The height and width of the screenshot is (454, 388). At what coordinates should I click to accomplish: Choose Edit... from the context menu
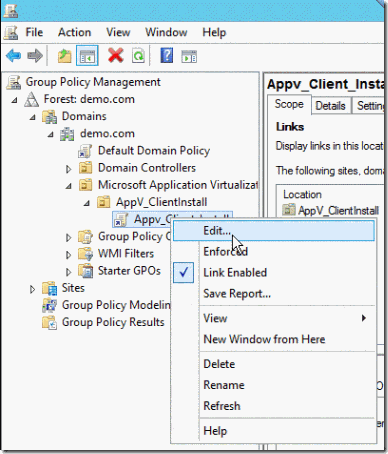pos(274,231)
